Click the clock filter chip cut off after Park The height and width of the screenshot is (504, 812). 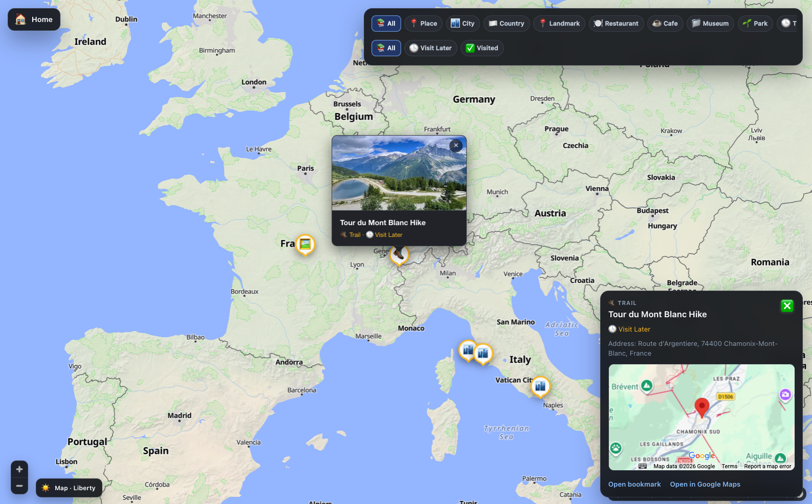click(x=786, y=24)
